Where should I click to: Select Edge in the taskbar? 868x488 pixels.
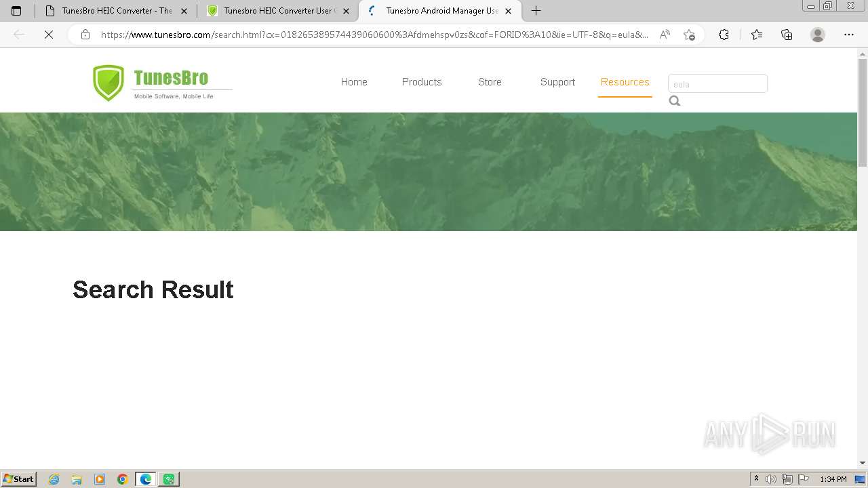pos(146,479)
